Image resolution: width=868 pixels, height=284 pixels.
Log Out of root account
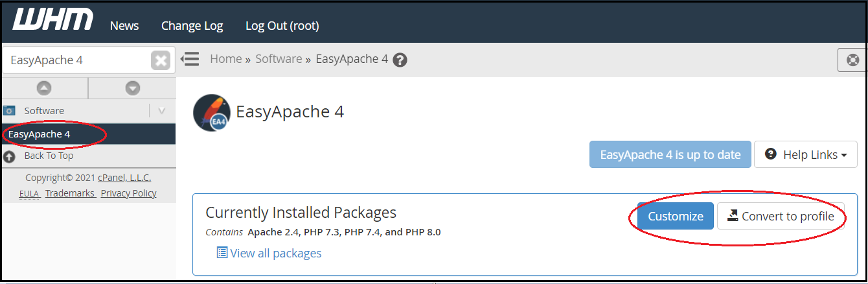(282, 26)
